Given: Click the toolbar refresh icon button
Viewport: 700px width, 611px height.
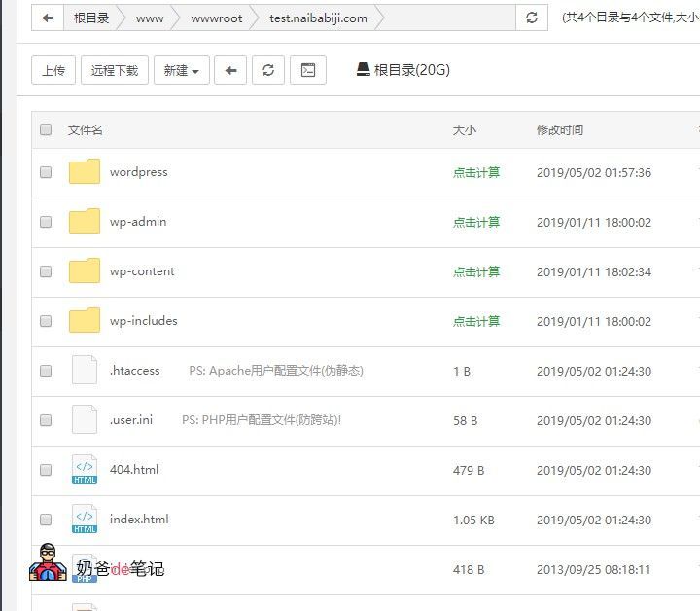Looking at the screenshot, I should (x=268, y=70).
